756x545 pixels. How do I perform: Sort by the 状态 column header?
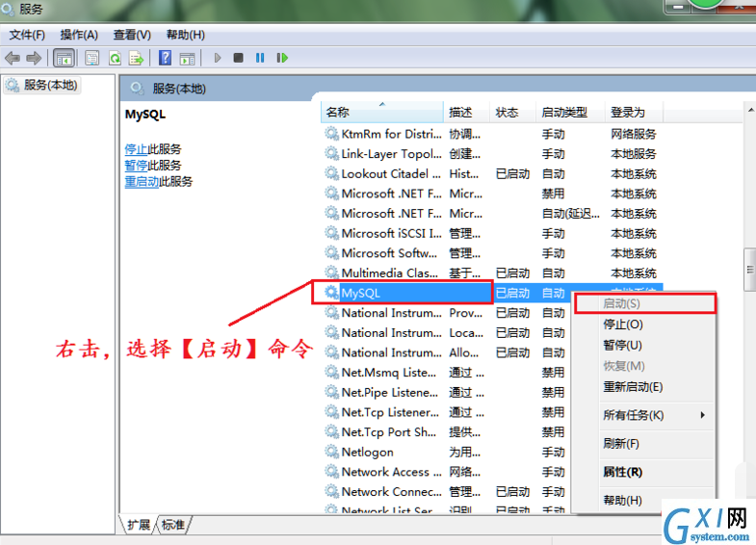tap(512, 113)
